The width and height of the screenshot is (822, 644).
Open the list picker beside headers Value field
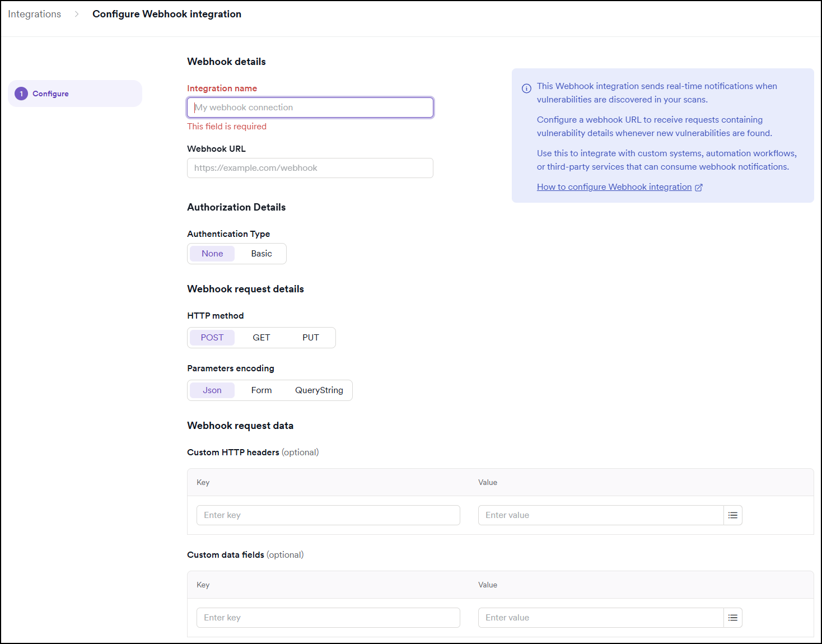(x=733, y=515)
